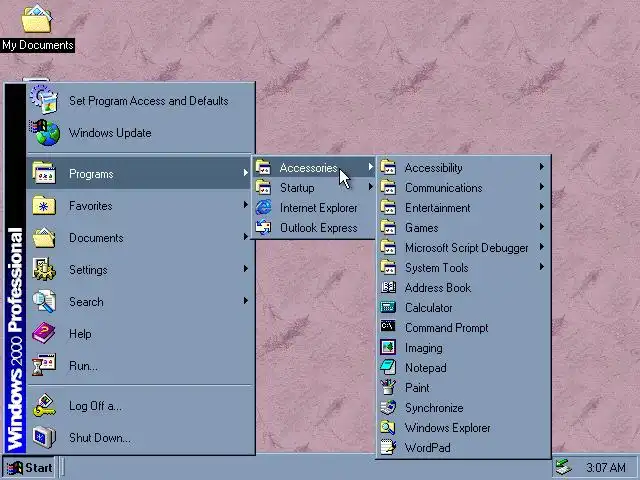Click the network icon in system tray
Viewport: 640px width, 480px height.
pyautogui.click(x=564, y=467)
